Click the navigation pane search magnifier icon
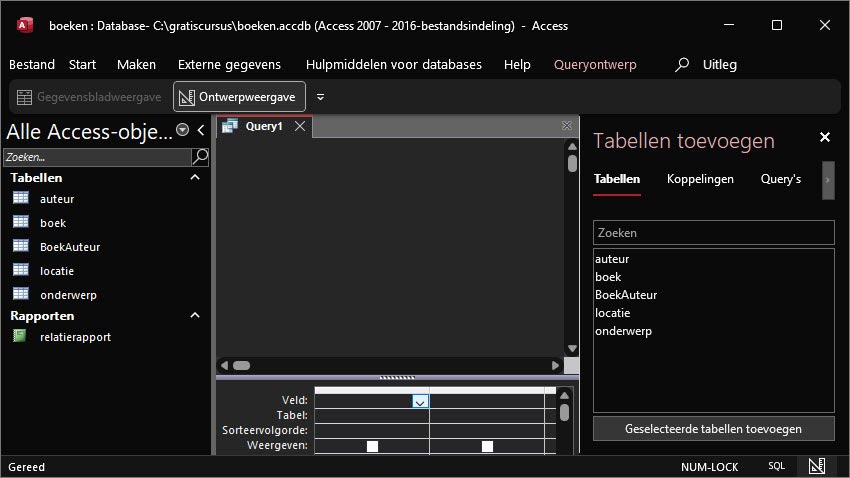The height and width of the screenshot is (478, 850). click(x=200, y=157)
